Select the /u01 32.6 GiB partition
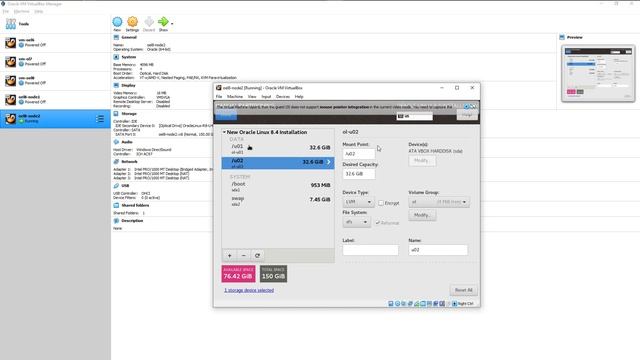Screen dimensions: 640x360 (278, 149)
